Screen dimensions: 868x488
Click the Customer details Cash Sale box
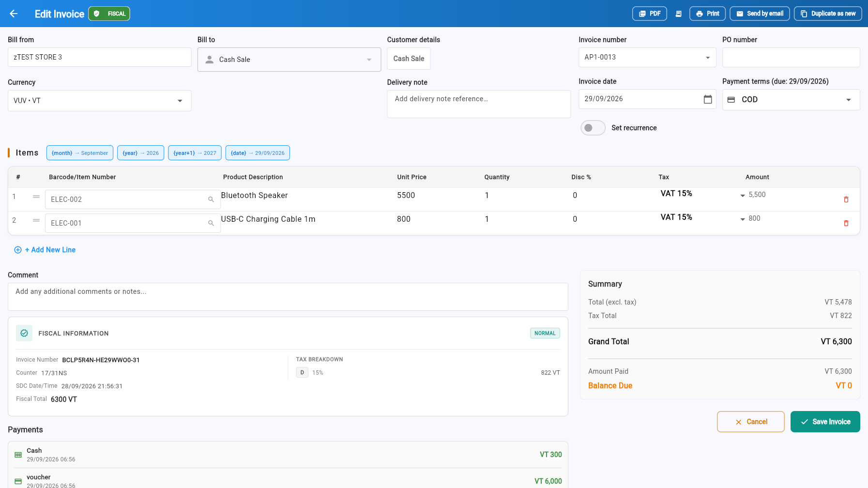(x=409, y=59)
